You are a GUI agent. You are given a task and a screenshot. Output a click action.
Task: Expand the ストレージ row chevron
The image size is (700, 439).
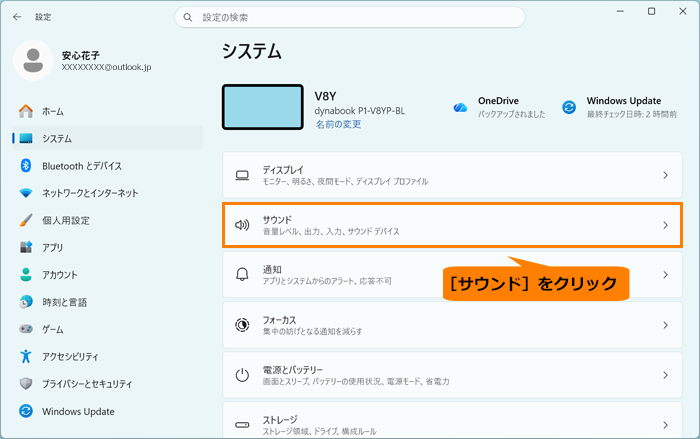[x=665, y=425]
